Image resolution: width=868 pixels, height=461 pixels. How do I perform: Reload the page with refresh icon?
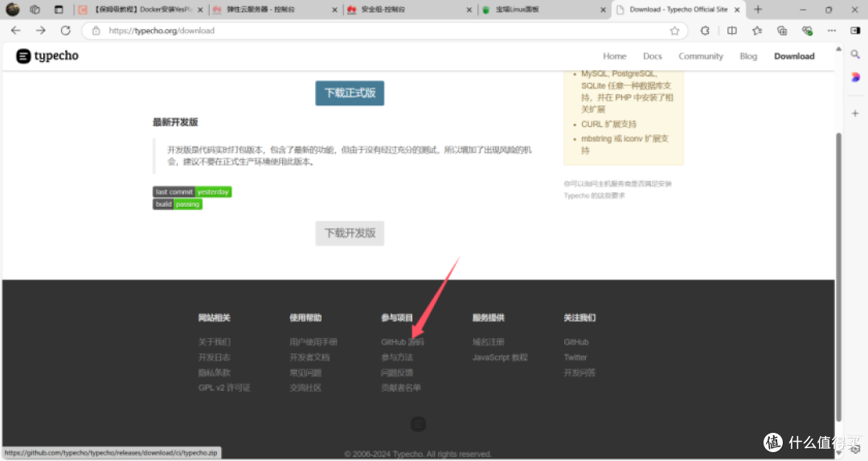click(x=65, y=31)
